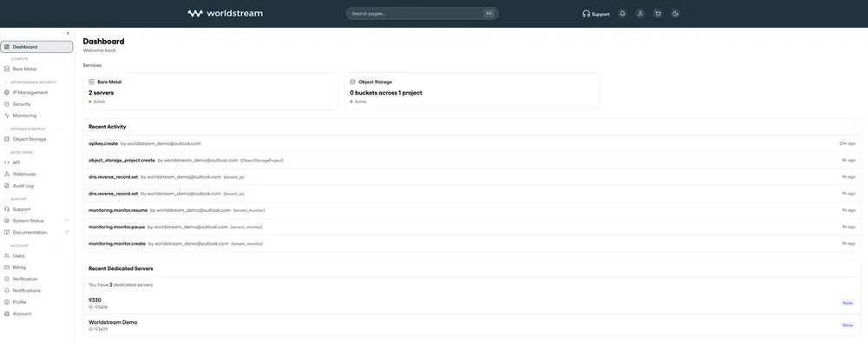Open dedicated server 9330
This screenshot has height=343, width=868.
pos(471,303)
